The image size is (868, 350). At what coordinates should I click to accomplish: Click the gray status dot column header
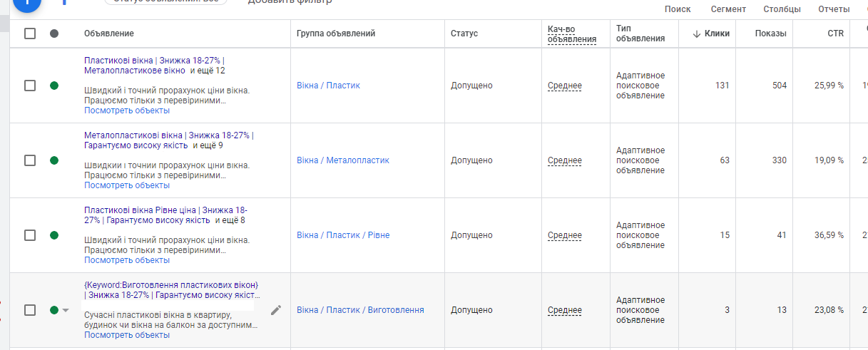click(x=54, y=34)
